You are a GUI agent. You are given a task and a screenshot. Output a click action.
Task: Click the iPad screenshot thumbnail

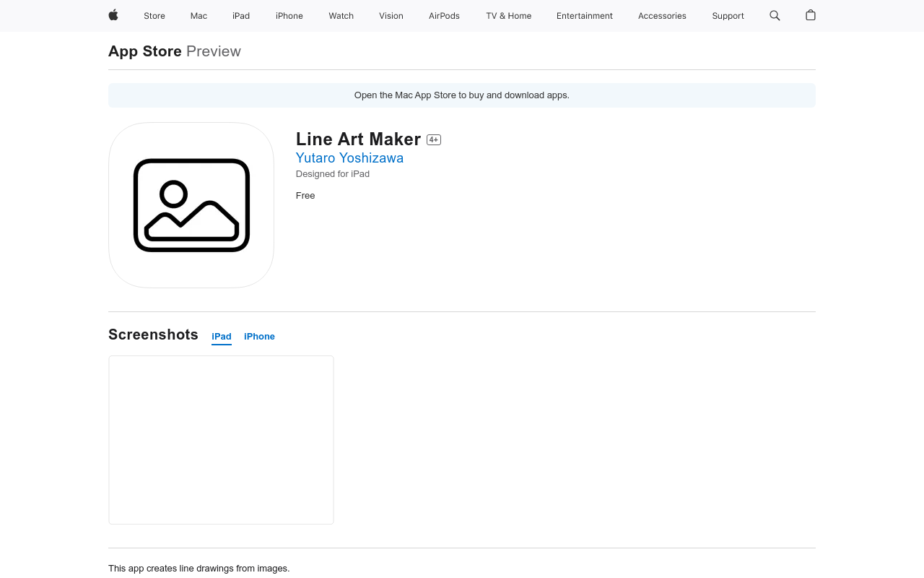click(x=221, y=440)
